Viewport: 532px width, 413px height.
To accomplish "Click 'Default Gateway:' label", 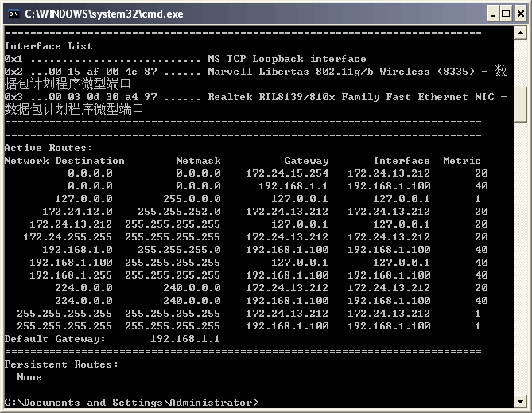I will [x=55, y=339].
